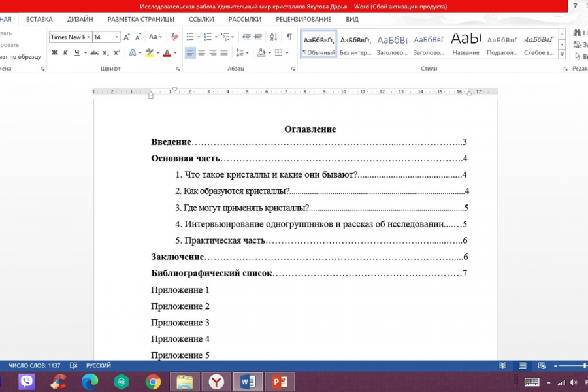Toggle bold formatting (Ж)
The width and height of the screenshot is (588, 392).
pos(55,52)
